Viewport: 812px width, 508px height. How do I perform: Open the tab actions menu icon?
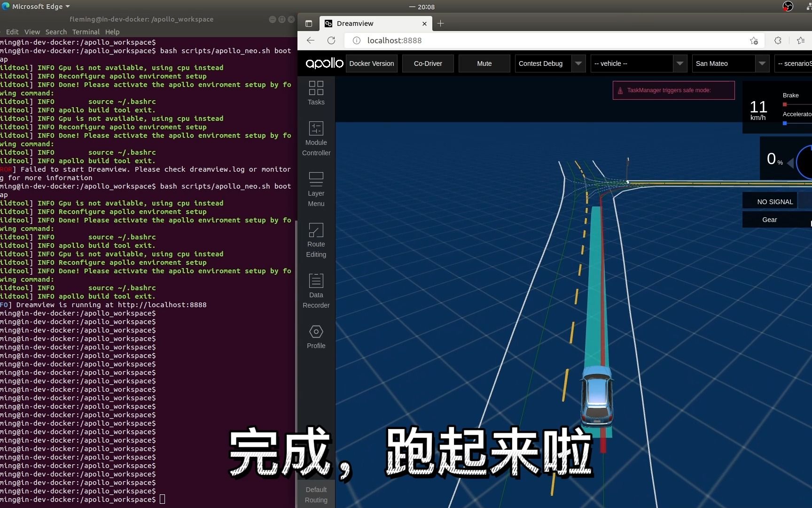[x=309, y=24]
